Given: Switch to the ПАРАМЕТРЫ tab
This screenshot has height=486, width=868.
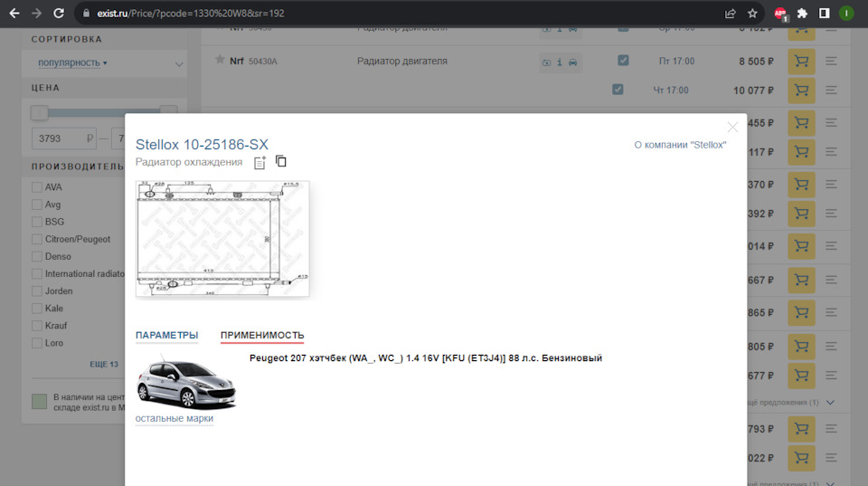Looking at the screenshot, I should pyautogui.click(x=166, y=335).
